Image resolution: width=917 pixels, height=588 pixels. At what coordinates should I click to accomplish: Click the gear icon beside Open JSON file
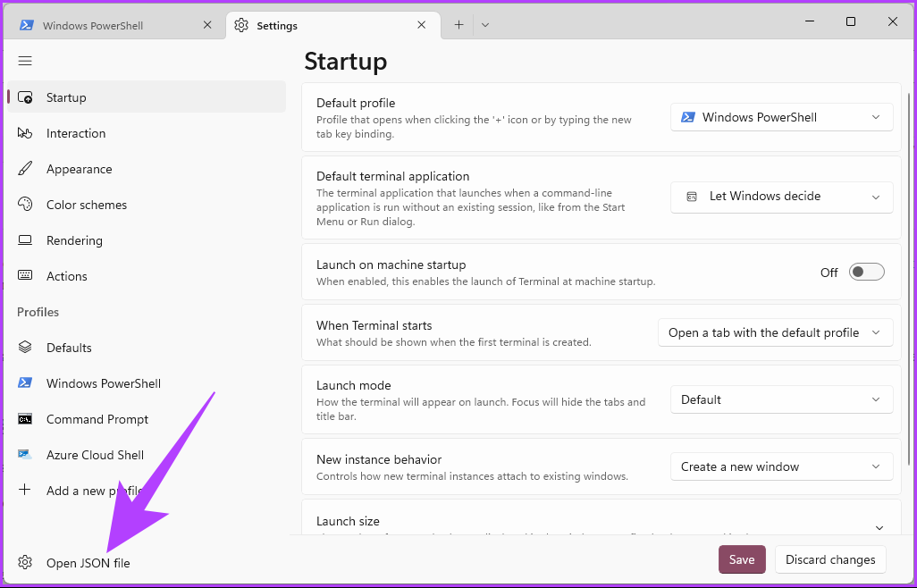(x=24, y=562)
